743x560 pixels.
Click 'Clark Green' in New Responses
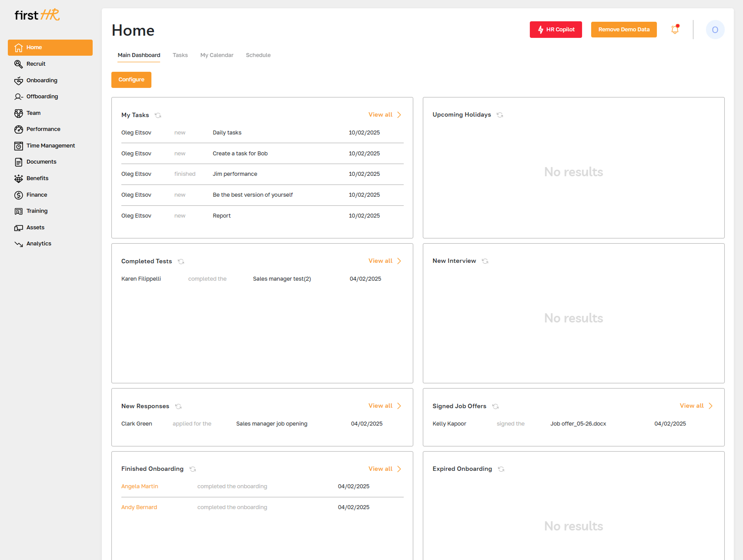[137, 424]
